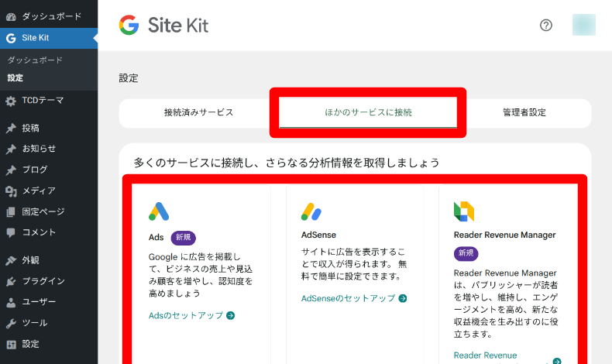This screenshot has height=364, width=612.
Task: Open the 投稿 menu item
Action: [x=49, y=129]
